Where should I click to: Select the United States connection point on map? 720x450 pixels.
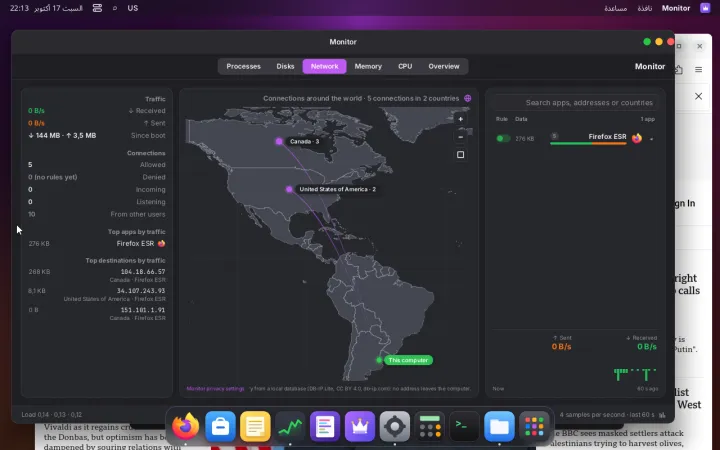289,189
